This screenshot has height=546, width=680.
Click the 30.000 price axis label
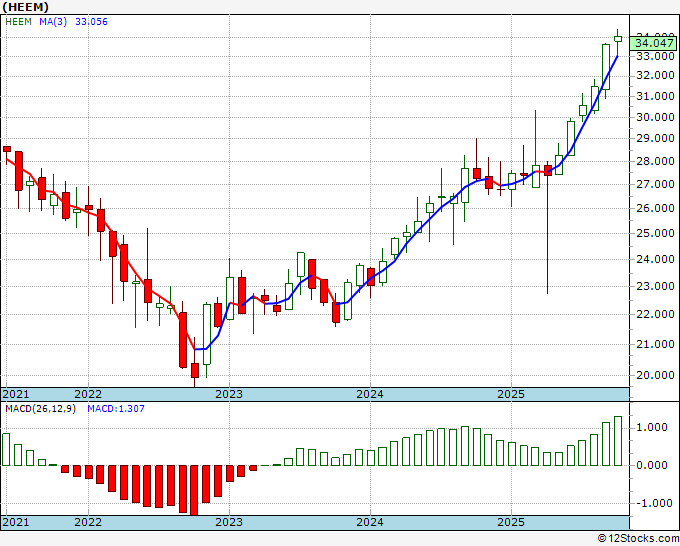(655, 117)
